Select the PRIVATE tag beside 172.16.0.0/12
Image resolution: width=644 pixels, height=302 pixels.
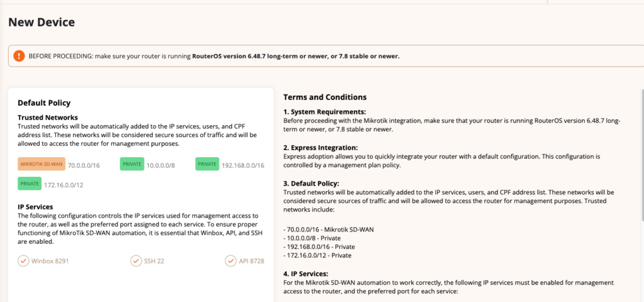coord(30,183)
